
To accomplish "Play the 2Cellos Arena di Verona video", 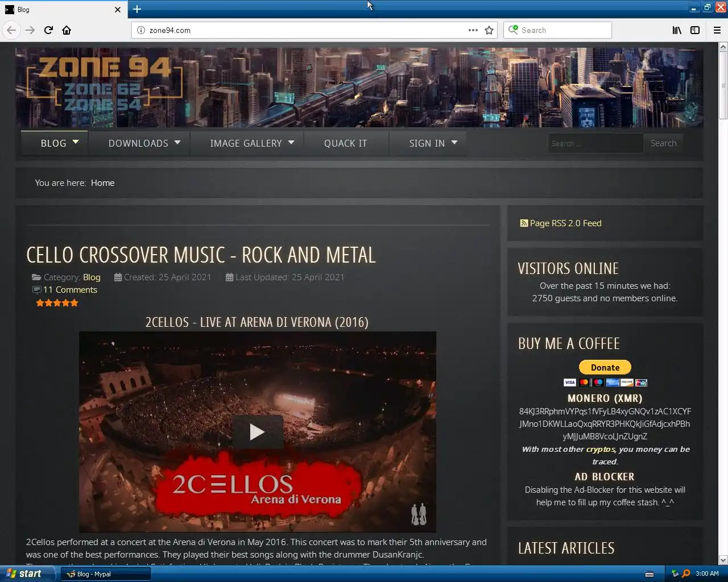I will point(257,432).
